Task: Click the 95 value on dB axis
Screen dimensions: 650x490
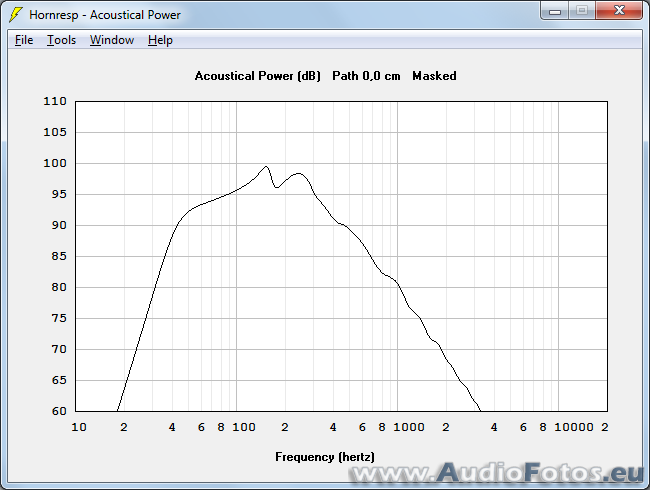Action: (x=59, y=194)
